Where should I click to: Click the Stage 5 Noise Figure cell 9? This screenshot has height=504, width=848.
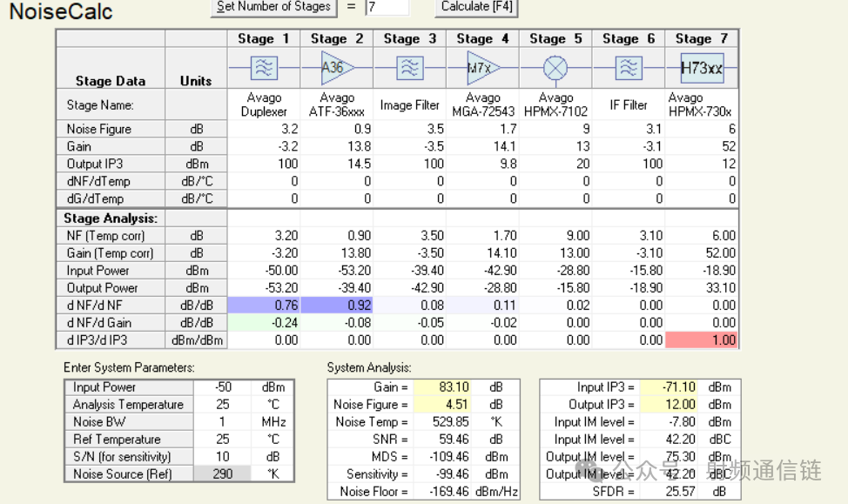tap(555, 129)
